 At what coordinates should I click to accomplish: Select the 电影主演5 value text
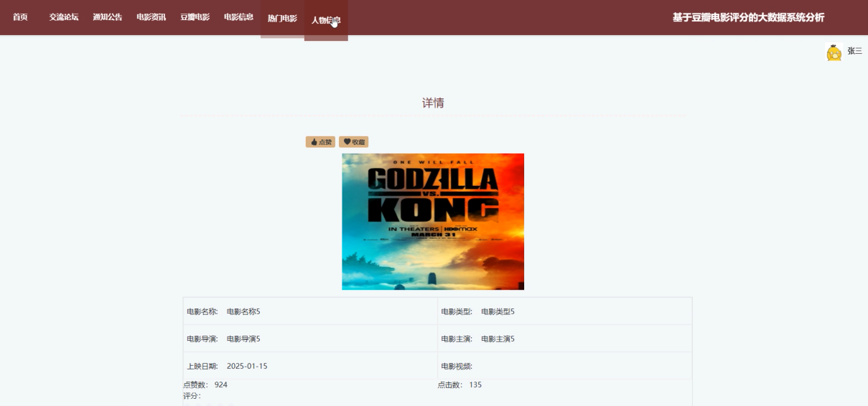point(498,339)
